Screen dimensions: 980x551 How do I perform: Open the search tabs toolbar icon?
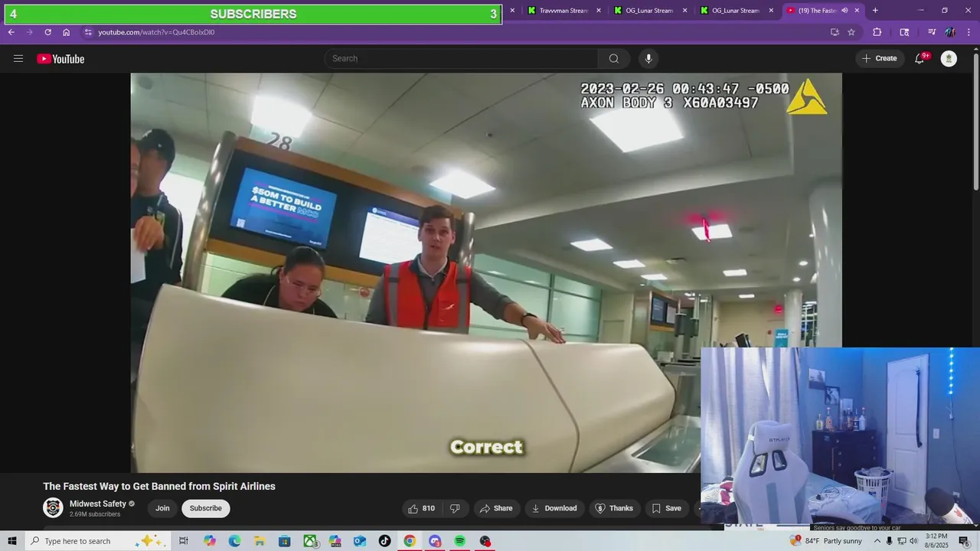(x=904, y=32)
